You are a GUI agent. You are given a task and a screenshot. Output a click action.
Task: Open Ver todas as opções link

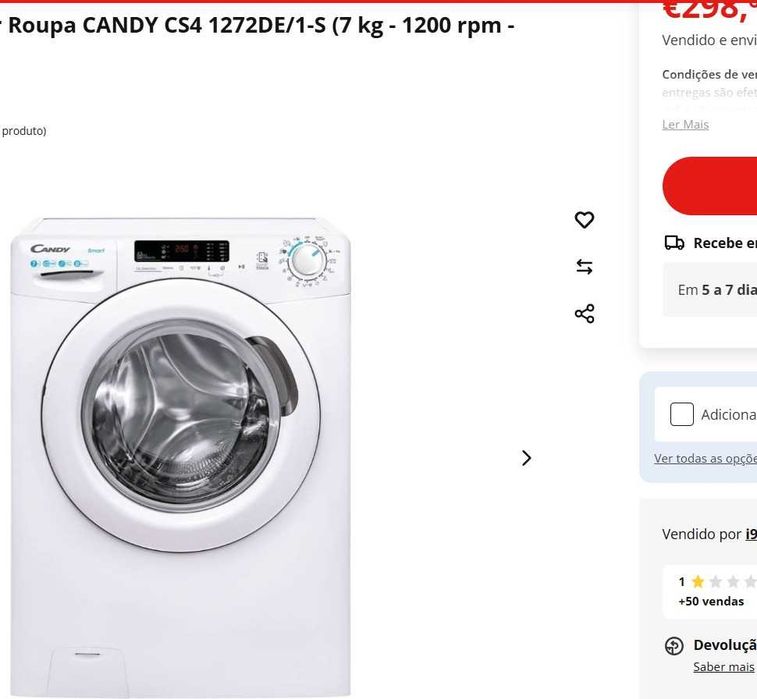coord(704,459)
